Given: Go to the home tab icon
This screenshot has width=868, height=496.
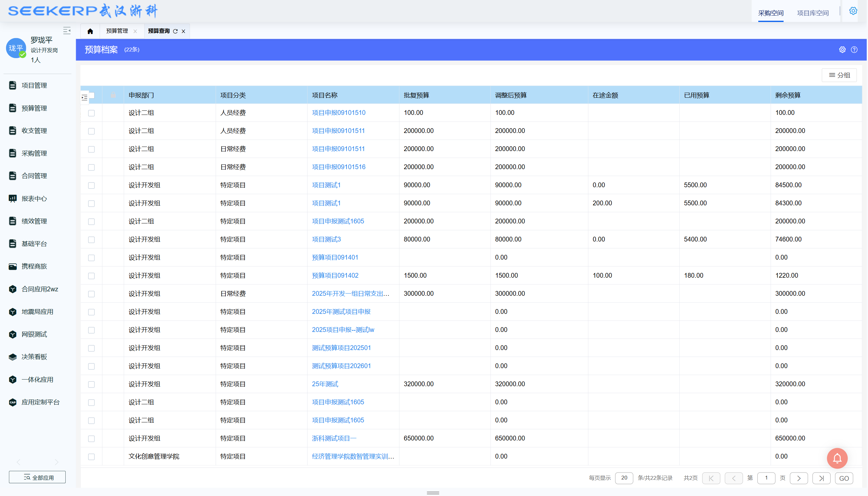Looking at the screenshot, I should (x=90, y=31).
